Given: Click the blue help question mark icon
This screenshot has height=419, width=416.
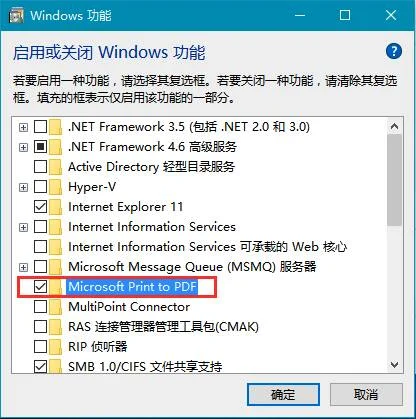Looking at the screenshot, I should coord(394,51).
